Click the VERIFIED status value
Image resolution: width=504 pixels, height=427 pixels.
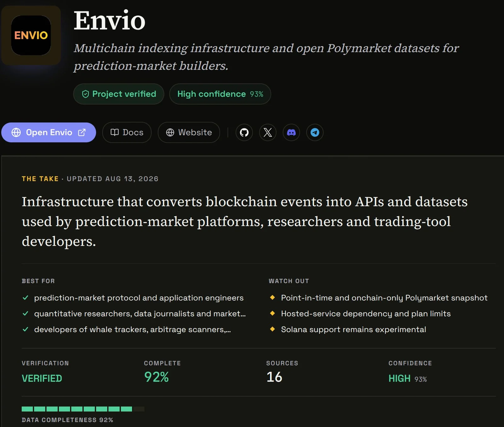pyautogui.click(x=42, y=378)
